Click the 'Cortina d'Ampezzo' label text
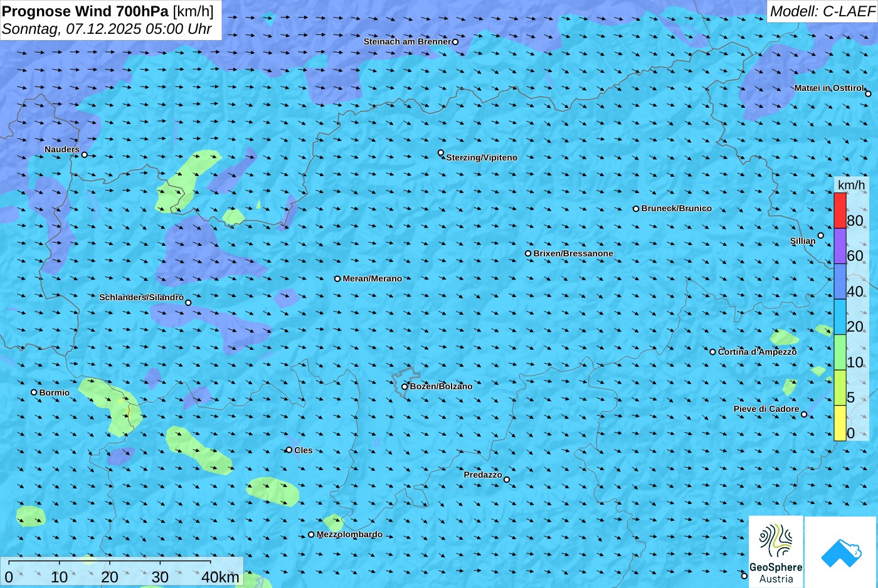Image resolution: width=878 pixels, height=588 pixels. pos(757,352)
